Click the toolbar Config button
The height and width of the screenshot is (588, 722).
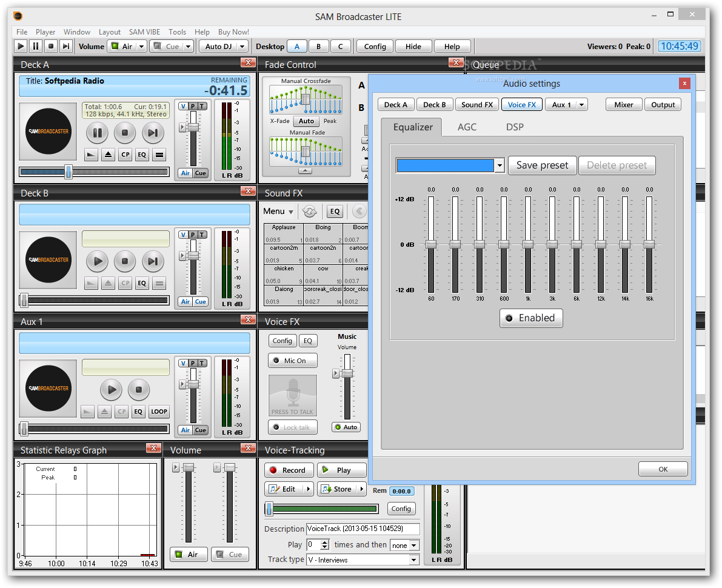(375, 47)
